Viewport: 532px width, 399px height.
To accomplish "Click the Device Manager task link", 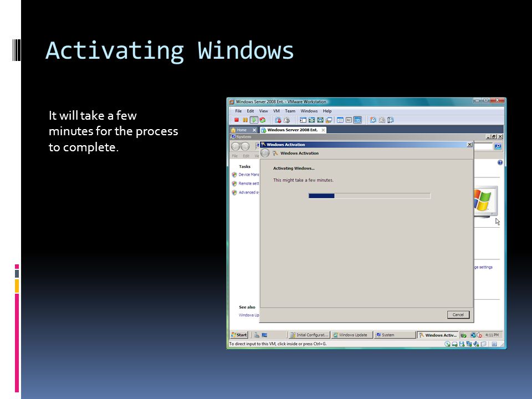I will pyautogui.click(x=249, y=175).
